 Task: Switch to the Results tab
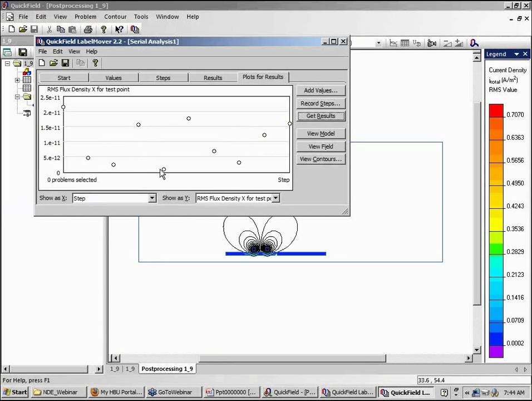pyautogui.click(x=213, y=78)
